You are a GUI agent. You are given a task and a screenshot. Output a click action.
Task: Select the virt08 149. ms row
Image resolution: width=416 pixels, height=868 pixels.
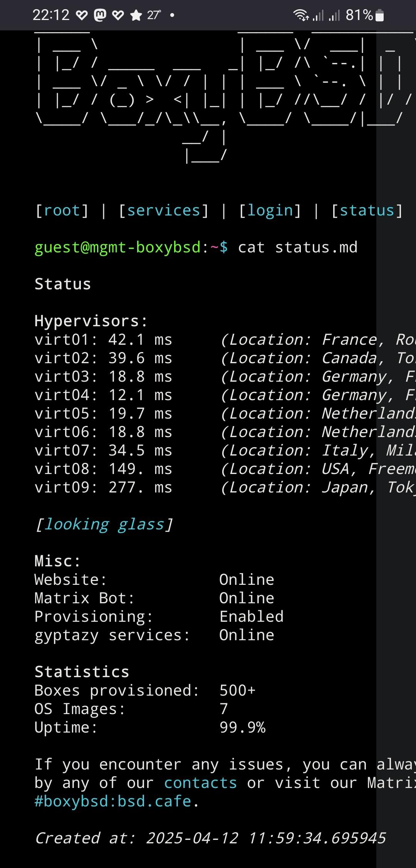[x=225, y=469]
